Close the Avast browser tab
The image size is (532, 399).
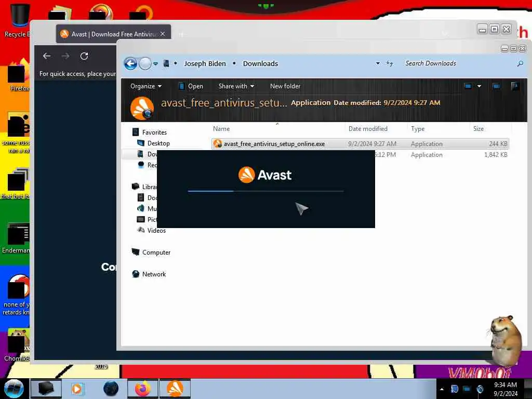(163, 34)
